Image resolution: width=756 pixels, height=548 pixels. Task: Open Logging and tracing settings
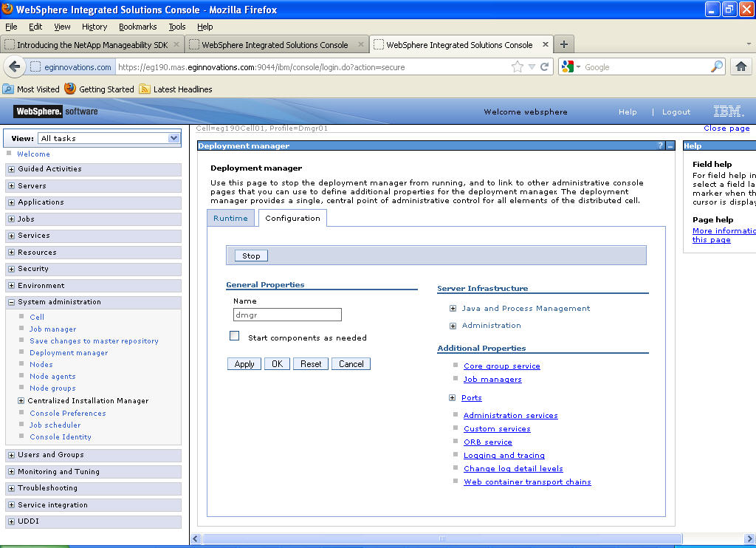click(504, 456)
